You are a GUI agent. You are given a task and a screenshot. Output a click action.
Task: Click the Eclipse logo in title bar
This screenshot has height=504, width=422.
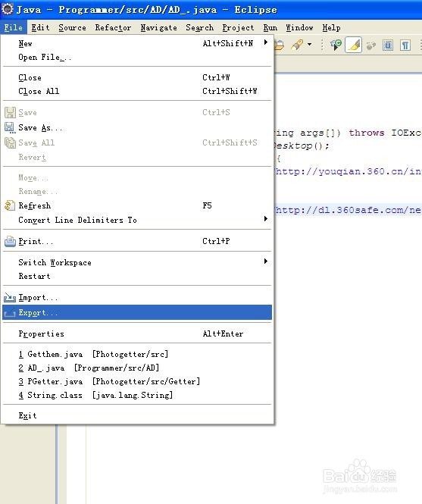pos(7,8)
